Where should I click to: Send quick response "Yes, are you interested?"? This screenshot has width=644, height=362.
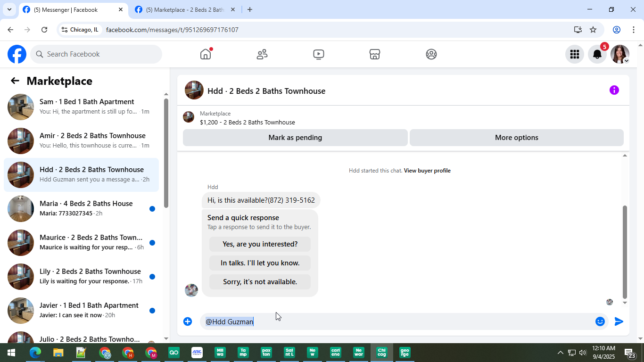[x=260, y=244]
